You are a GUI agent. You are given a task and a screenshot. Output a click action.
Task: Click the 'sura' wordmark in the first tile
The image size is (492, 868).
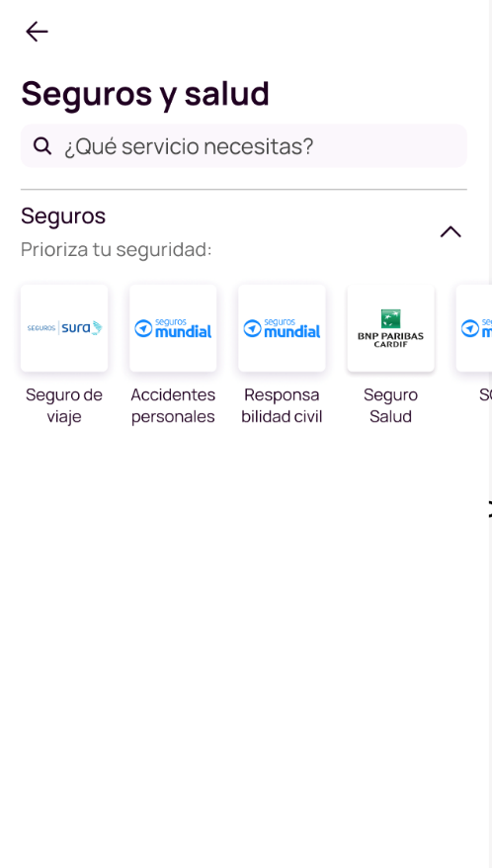(76, 327)
